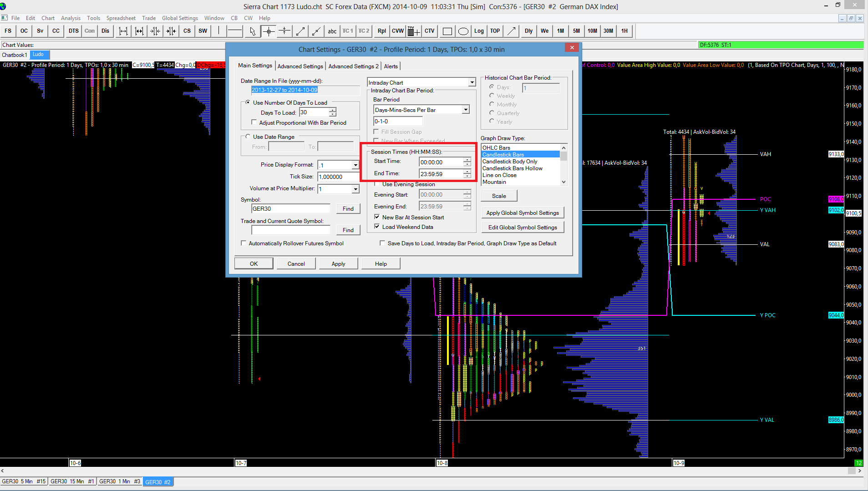
Task: Choose the rectangle drawing tool
Action: pyautogui.click(x=447, y=31)
